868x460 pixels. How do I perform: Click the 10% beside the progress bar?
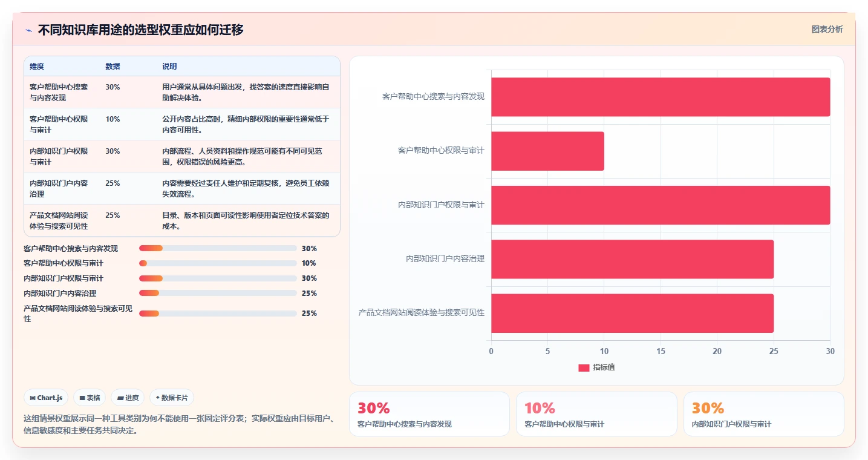click(x=309, y=263)
